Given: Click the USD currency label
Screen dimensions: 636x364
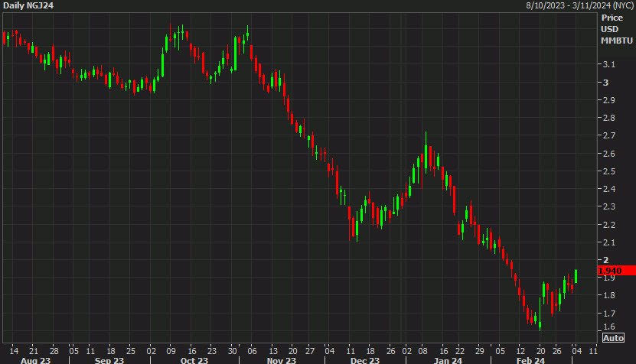Looking at the screenshot, I should point(609,29).
